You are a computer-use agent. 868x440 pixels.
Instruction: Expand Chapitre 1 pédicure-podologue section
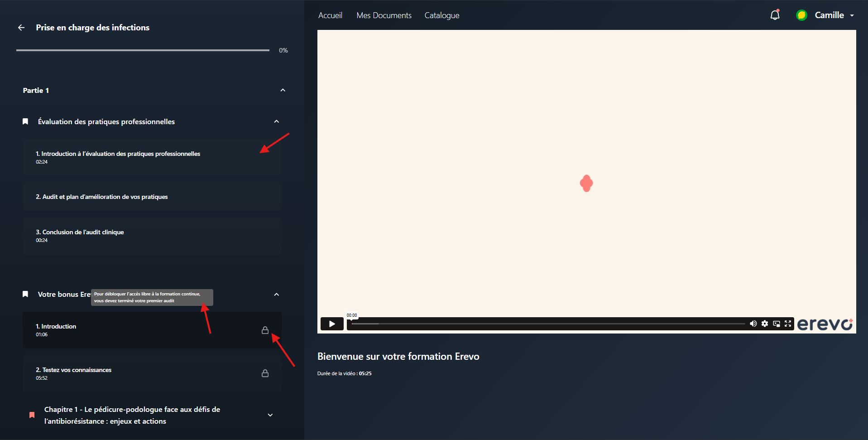point(270,415)
